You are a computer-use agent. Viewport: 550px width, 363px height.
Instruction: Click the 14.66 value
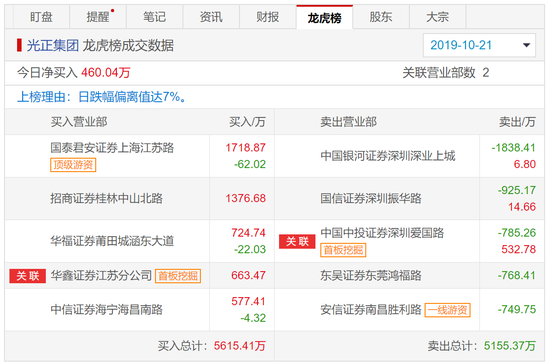click(x=522, y=207)
